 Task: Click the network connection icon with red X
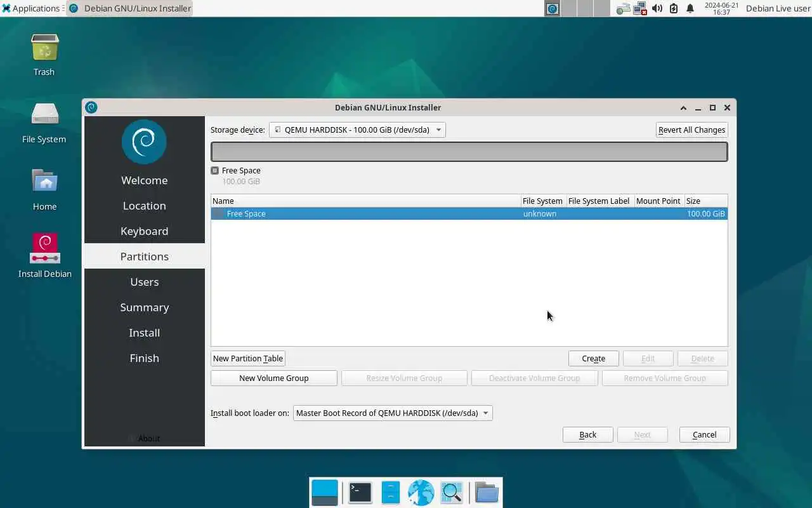point(640,8)
